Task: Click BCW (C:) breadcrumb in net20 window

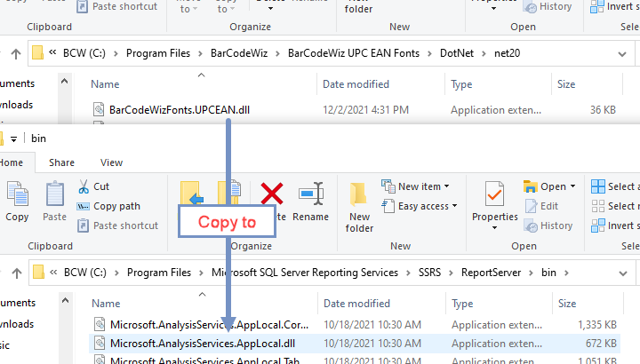Action: tap(84, 53)
